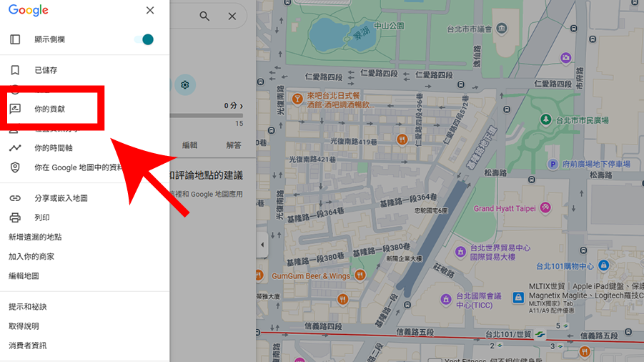This screenshot has height=362, width=644.
Task: Switch to the 解答 tab
Action: point(234,145)
